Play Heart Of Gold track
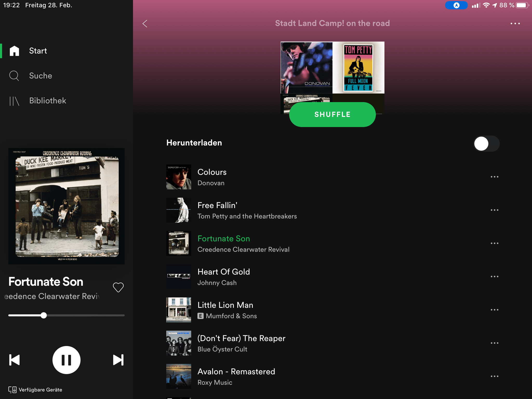Screen dimensions: 532x399 332,277
